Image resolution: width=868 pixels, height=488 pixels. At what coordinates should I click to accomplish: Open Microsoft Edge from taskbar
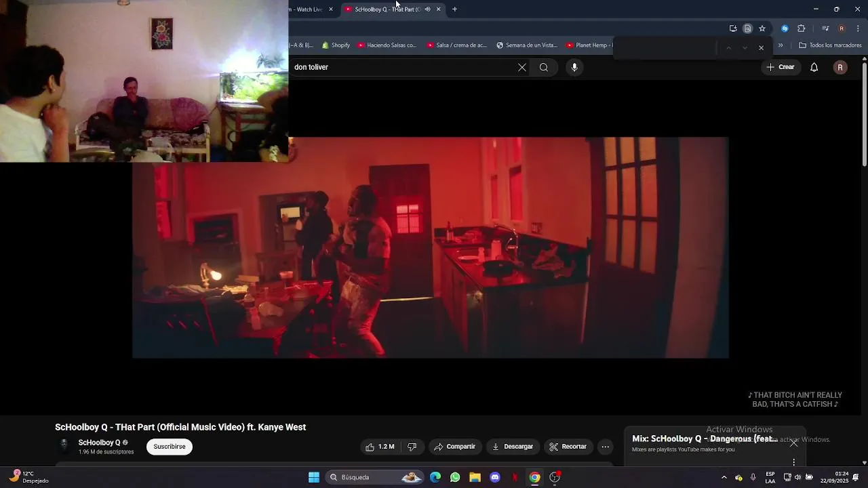click(435, 477)
